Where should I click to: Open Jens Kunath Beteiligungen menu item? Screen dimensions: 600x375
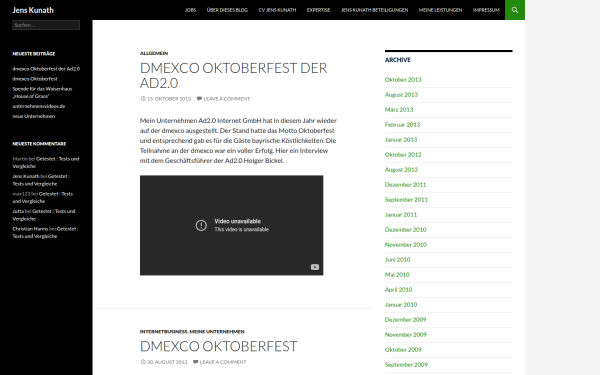(375, 10)
